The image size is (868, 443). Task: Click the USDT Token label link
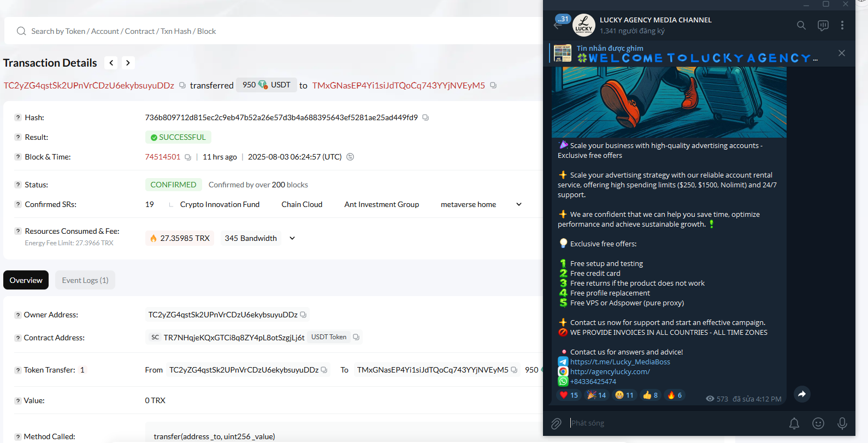pos(329,337)
